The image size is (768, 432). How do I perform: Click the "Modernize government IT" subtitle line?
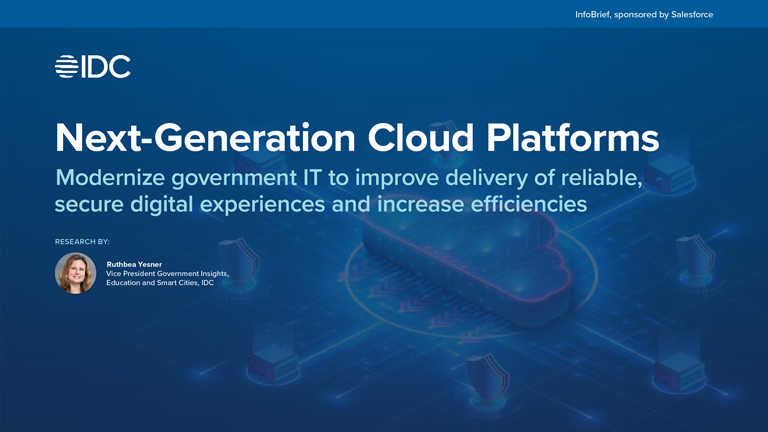pos(348,178)
